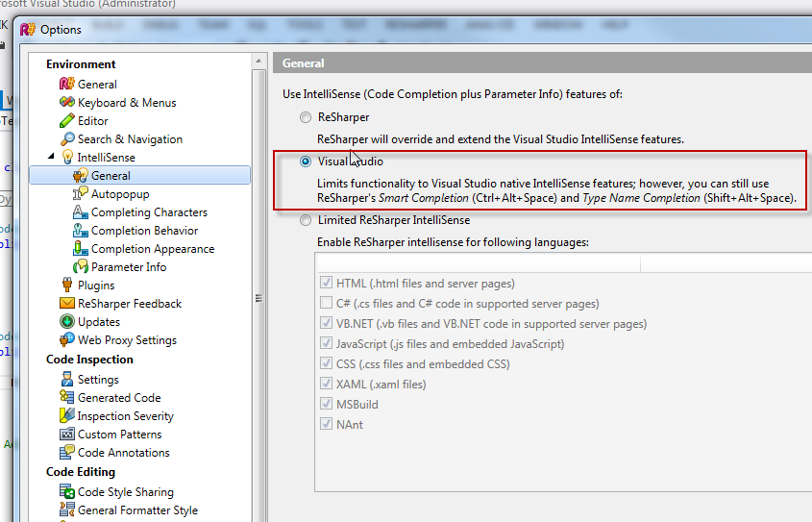Select Completion Appearance in tree
Screen dimensions: 812x522
[x=153, y=249]
